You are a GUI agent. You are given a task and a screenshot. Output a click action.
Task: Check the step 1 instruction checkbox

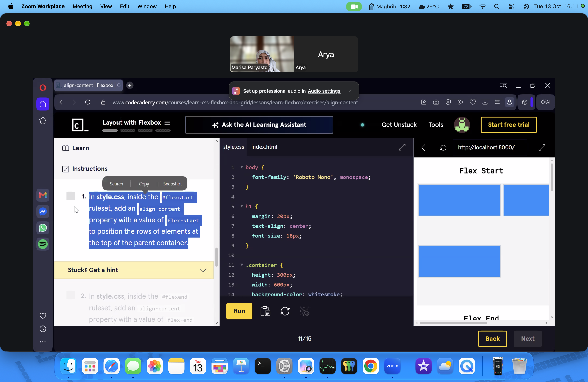[x=70, y=196]
